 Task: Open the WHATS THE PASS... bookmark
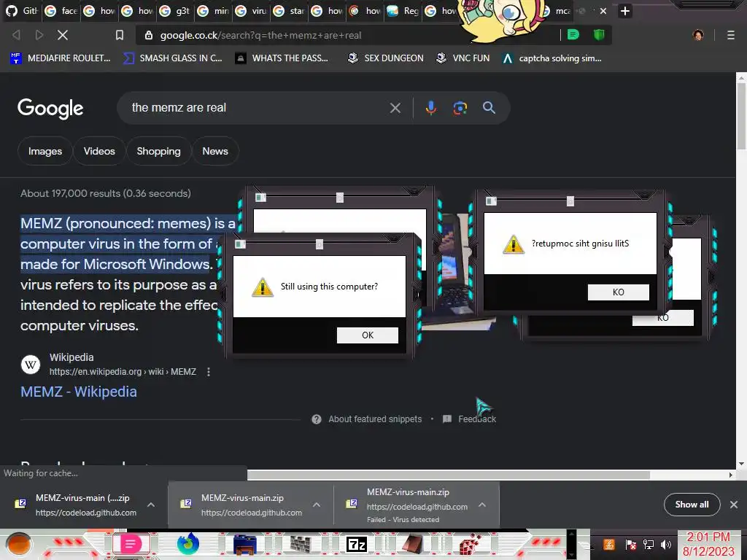(x=282, y=58)
